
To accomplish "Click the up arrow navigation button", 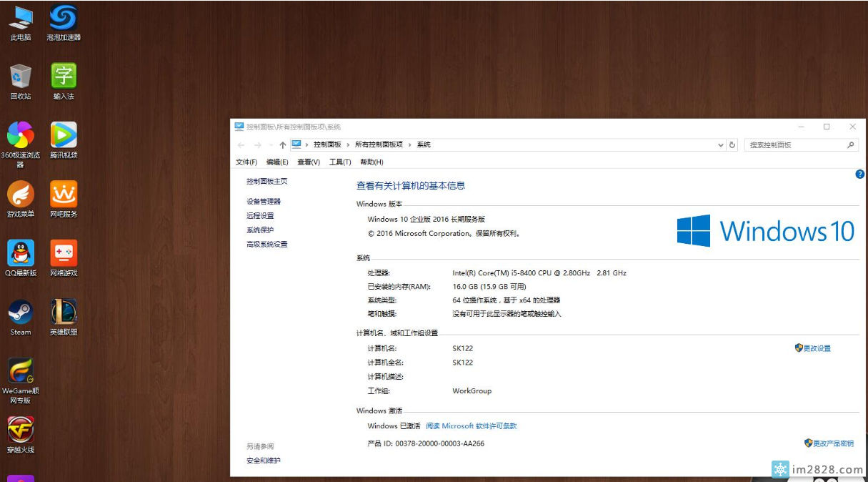I will pyautogui.click(x=283, y=145).
